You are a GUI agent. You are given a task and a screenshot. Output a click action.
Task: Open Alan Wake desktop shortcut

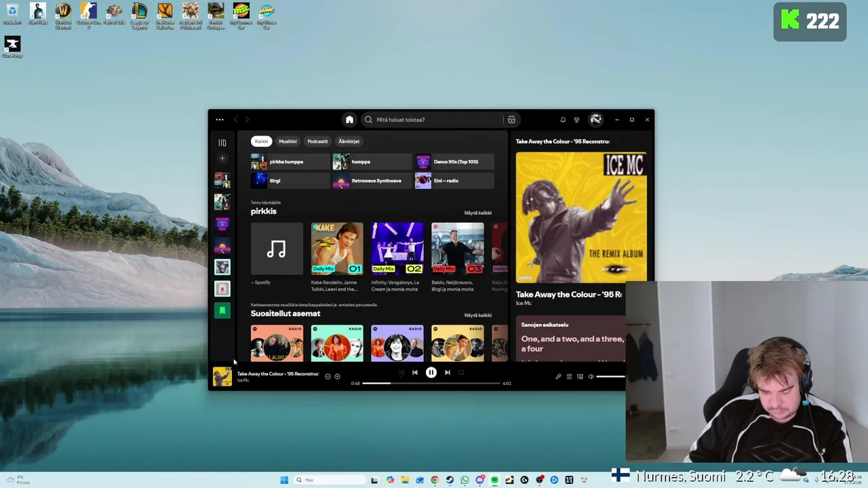(37, 15)
